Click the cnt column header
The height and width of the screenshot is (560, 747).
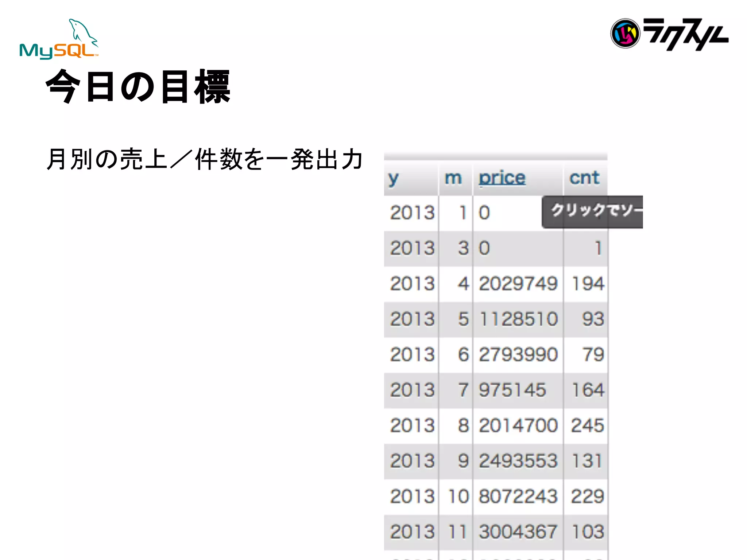coord(585,178)
